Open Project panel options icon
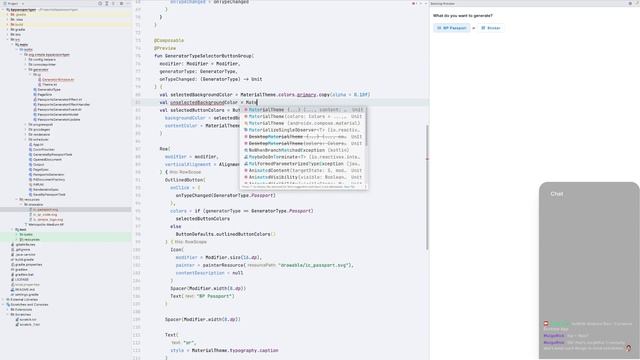Image resolution: width=640 pixels, height=360 pixels. coord(121,3)
